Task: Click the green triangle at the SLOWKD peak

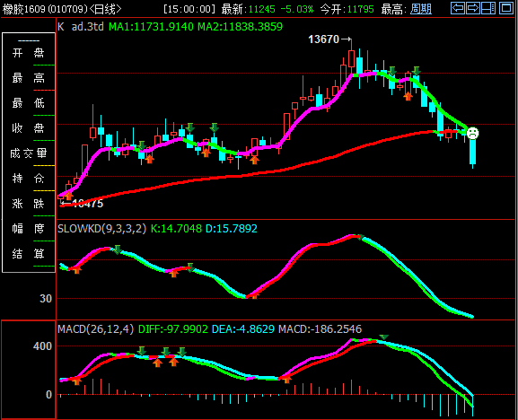Action: [361, 237]
